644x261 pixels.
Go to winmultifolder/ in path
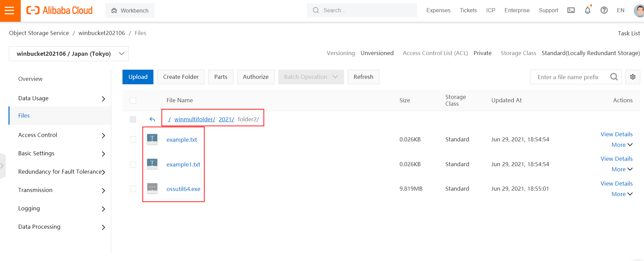click(x=195, y=119)
